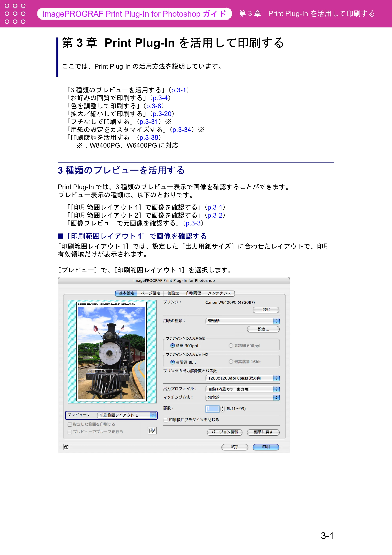The width and height of the screenshot is (392, 555).
Task: Click the 部数 stepper arrows
Action: [x=222, y=409]
